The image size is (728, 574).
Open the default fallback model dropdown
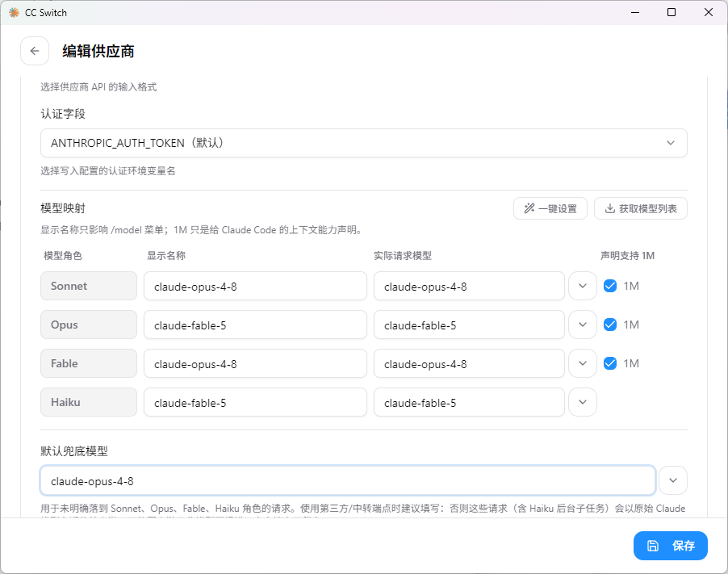(x=673, y=480)
